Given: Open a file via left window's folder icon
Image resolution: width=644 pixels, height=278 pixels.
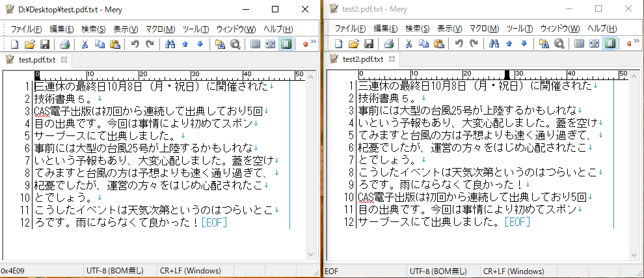Looking at the screenshot, I should pos(29,44).
